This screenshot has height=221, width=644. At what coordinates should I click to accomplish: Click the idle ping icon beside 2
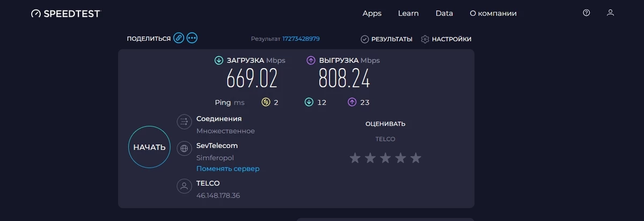click(x=266, y=102)
